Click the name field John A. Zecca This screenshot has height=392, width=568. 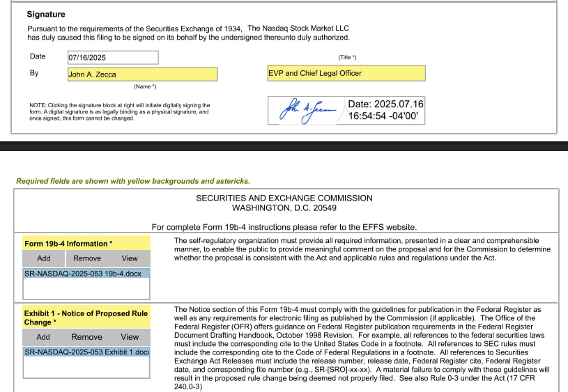(x=143, y=75)
